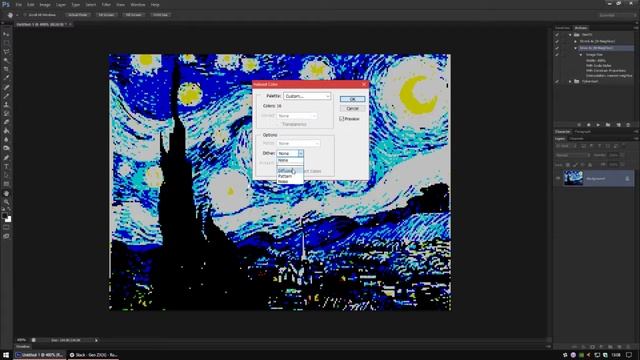Choose Noise from Dither list
This screenshot has height=360, width=640.
pos(290,181)
